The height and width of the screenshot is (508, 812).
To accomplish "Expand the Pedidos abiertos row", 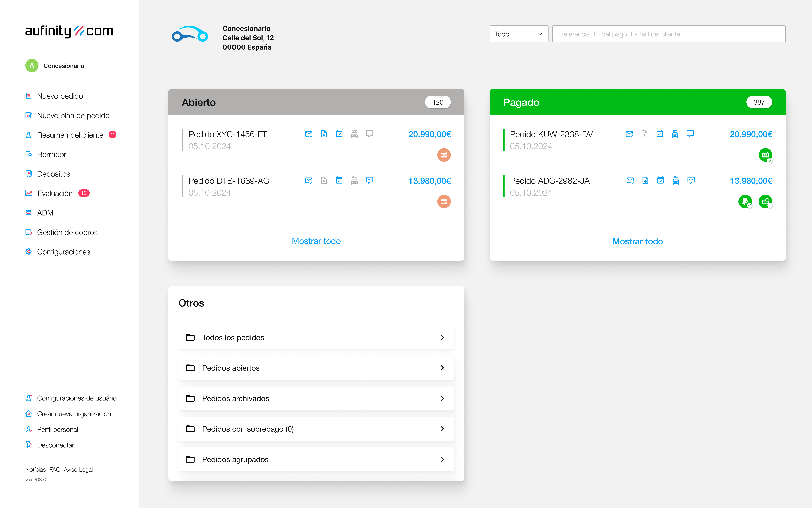I will point(316,368).
